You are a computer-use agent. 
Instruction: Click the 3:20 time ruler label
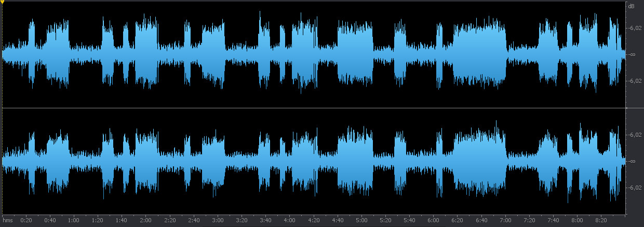[x=242, y=220]
